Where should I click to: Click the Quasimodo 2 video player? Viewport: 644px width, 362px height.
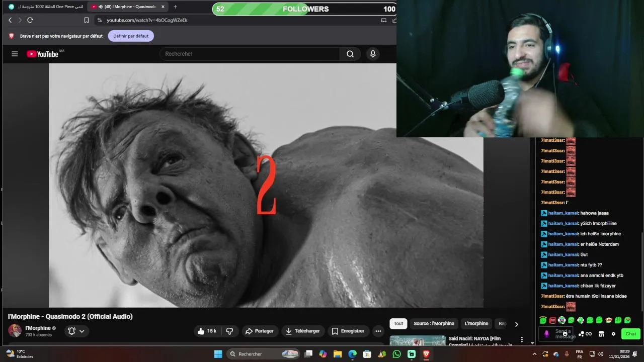point(266,185)
